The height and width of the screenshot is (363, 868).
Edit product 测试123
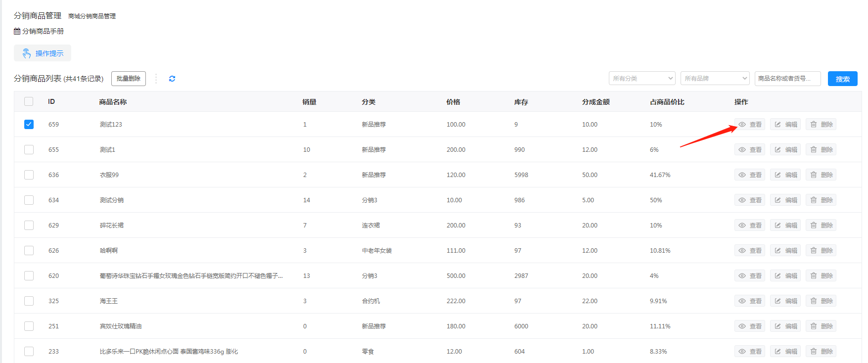tap(785, 124)
